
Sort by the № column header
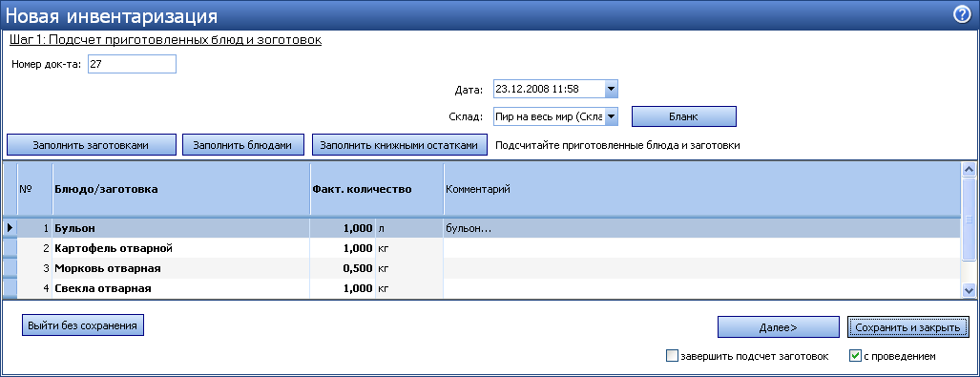tap(34, 189)
